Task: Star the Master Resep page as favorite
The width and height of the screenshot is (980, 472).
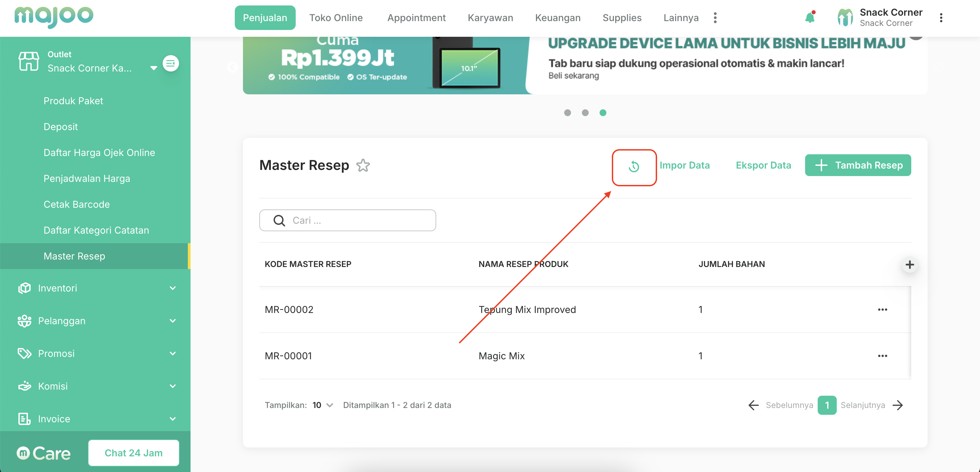Action: coord(363,166)
